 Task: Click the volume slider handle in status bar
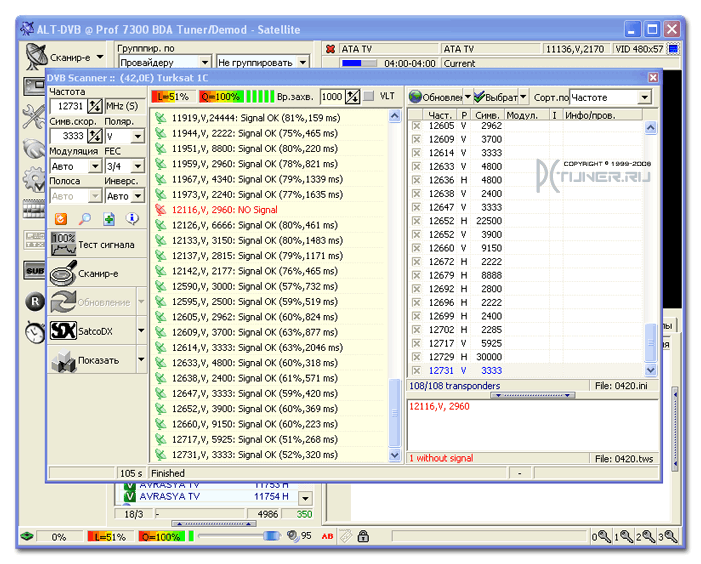pyautogui.click(x=271, y=535)
